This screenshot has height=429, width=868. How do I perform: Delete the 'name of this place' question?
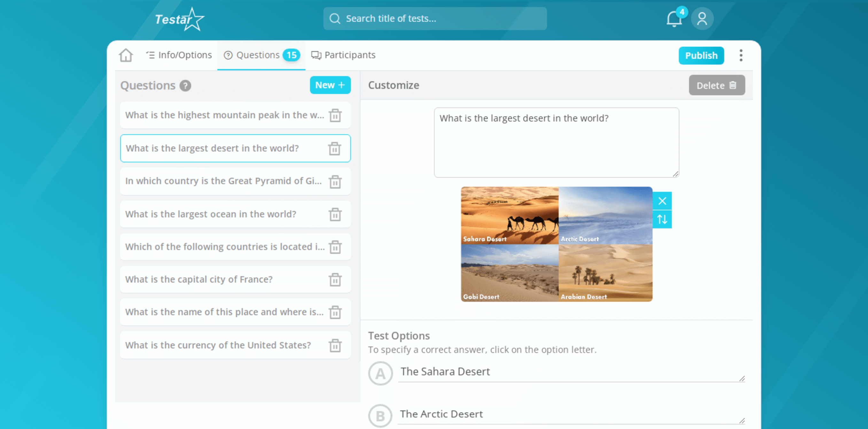(335, 312)
